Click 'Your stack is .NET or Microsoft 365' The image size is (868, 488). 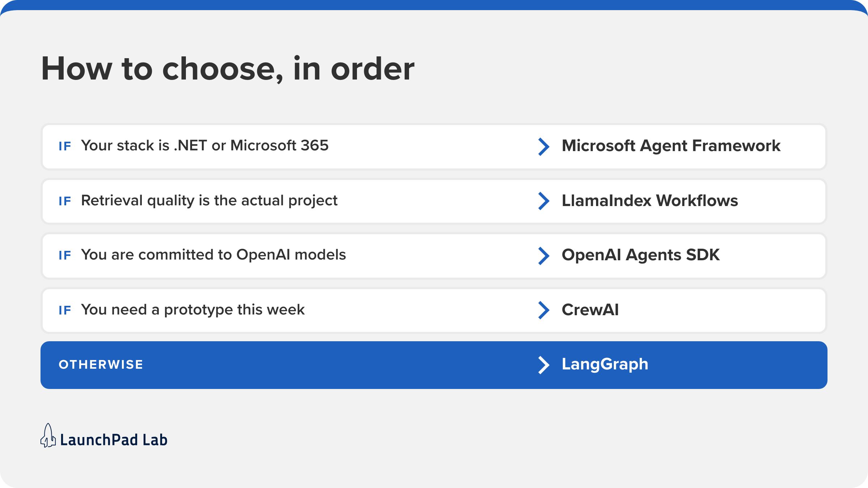pyautogui.click(x=205, y=146)
